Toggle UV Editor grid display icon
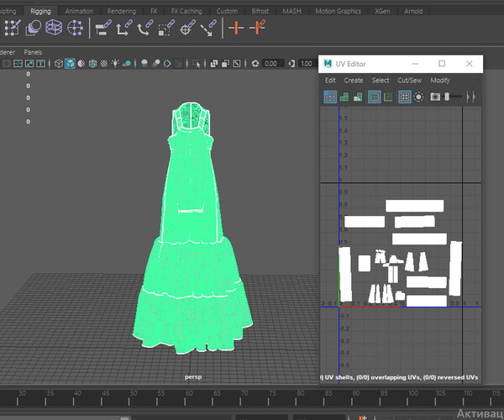Screen dimensions: 504x420 (405, 97)
